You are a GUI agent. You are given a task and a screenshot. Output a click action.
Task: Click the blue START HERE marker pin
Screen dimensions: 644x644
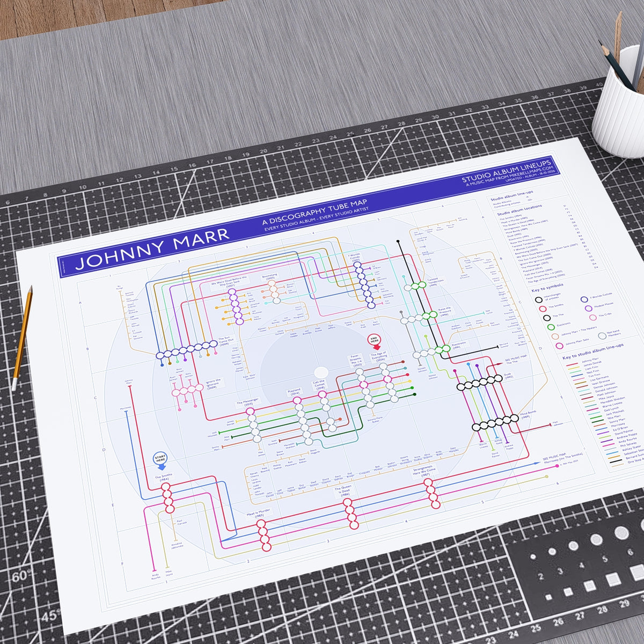(x=160, y=460)
